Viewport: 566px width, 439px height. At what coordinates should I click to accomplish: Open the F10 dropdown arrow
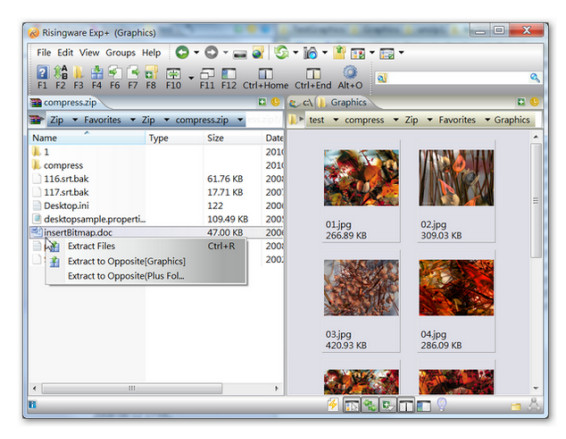191,77
